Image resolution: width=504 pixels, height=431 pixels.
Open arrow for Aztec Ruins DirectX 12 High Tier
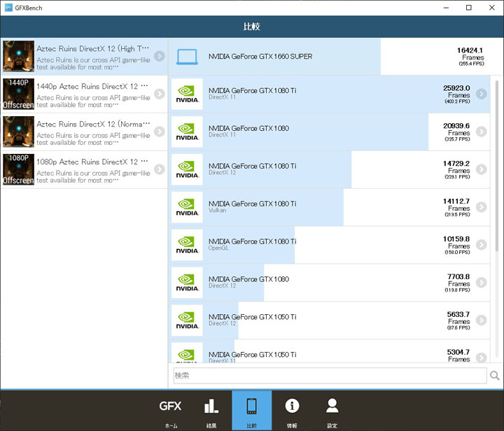click(160, 56)
